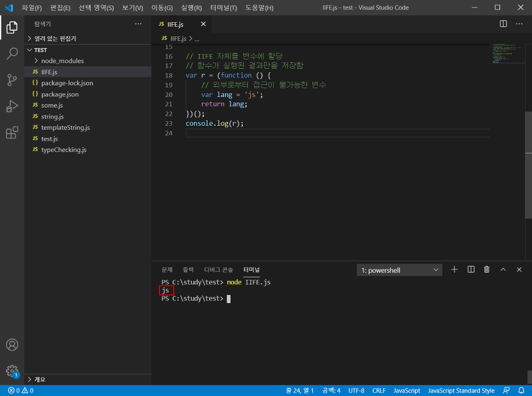Open notifications bell in status bar
Image resolution: width=532 pixels, height=396 pixels.
point(521,390)
